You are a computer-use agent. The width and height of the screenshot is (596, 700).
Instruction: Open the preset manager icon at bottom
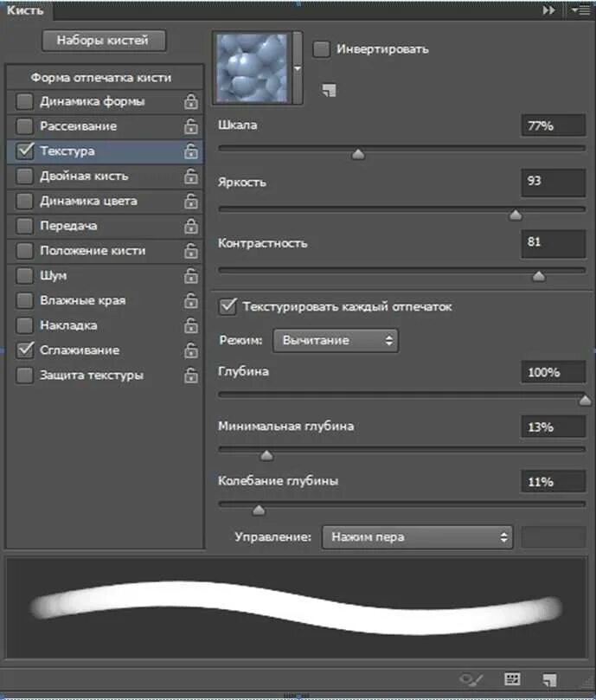click(512, 679)
